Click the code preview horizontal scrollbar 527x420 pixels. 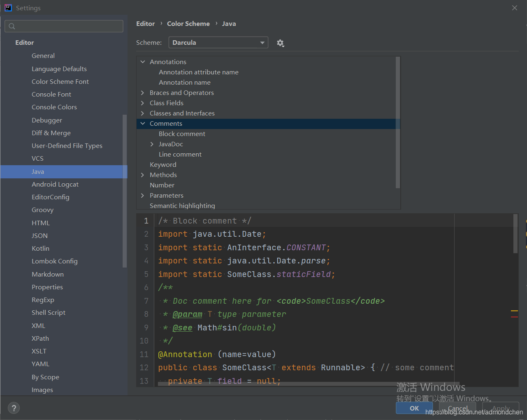[x=308, y=384]
